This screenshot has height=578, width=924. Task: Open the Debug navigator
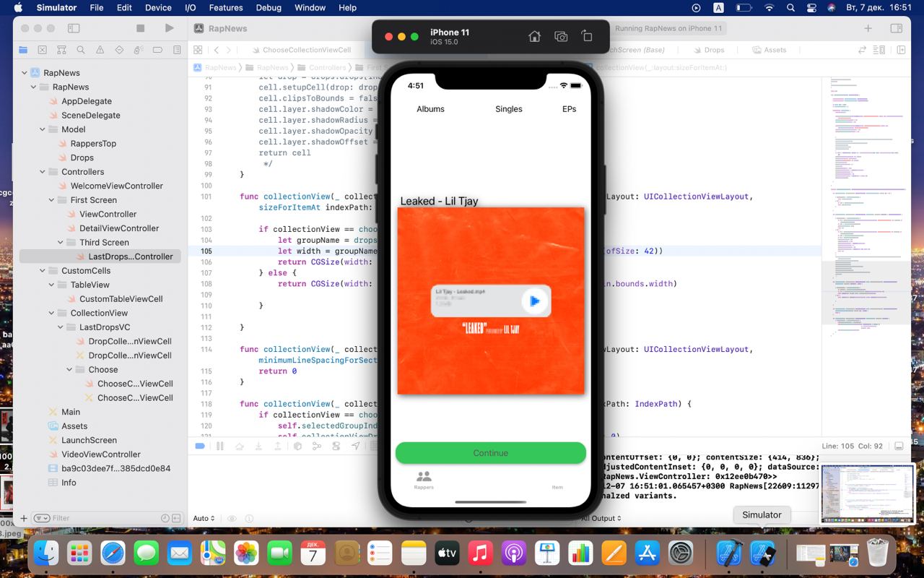click(x=139, y=50)
